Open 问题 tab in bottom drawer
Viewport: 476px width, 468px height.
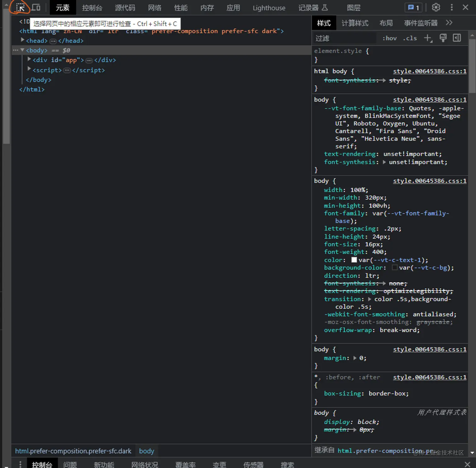pos(70,465)
